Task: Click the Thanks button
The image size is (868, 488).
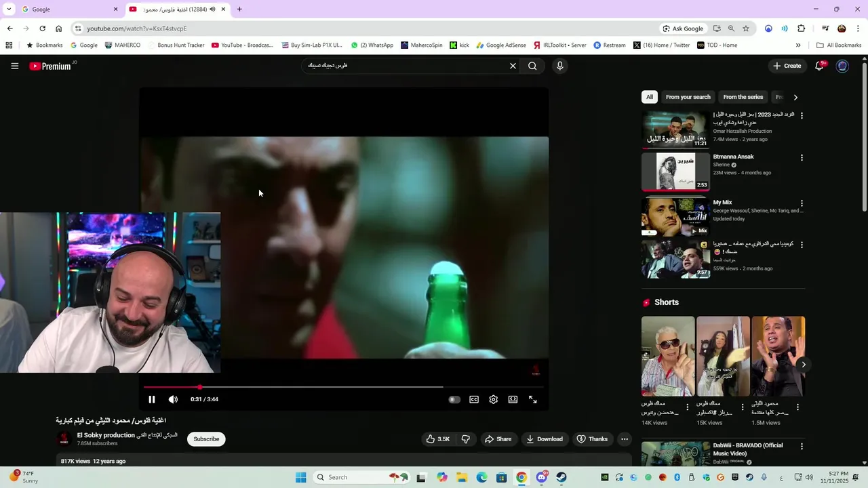Action: pyautogui.click(x=592, y=439)
